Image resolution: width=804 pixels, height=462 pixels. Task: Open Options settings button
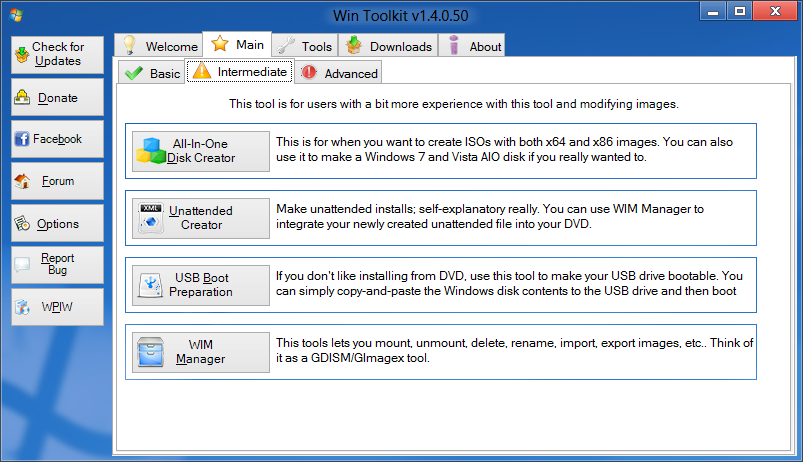click(57, 223)
